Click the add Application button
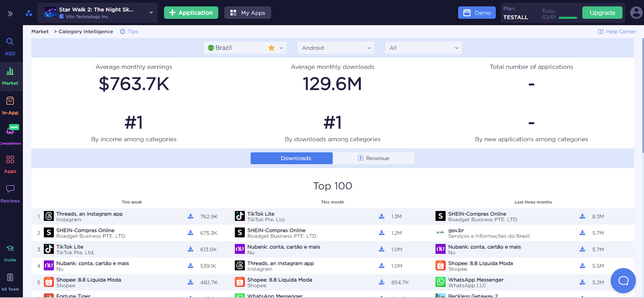This screenshot has height=298, width=644. pyautogui.click(x=191, y=13)
